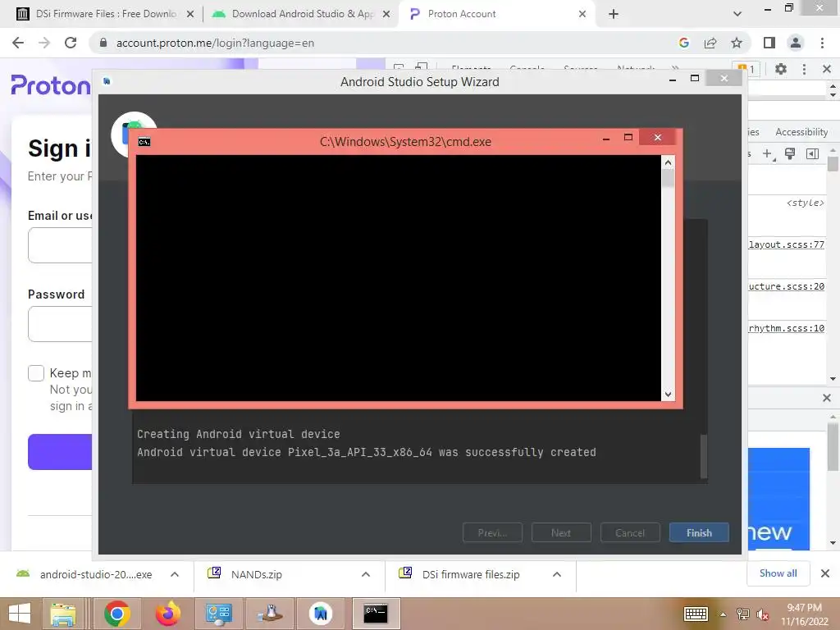Close the DSi Firmware Files tab
The width and height of the screenshot is (840, 630).
(190, 14)
